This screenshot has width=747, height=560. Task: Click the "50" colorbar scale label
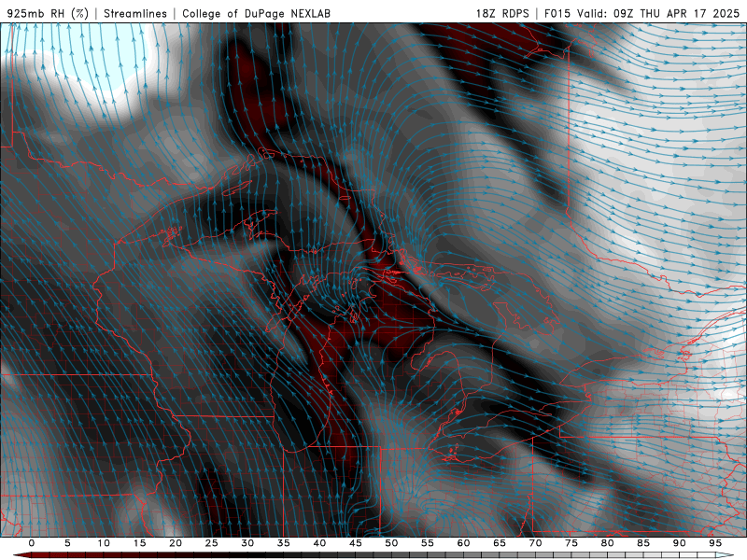point(391,543)
